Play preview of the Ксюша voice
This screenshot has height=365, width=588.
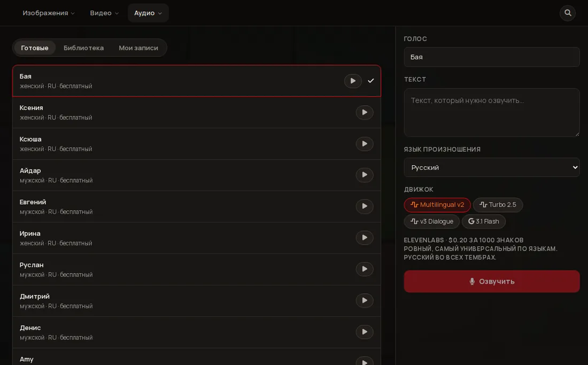pyautogui.click(x=365, y=144)
